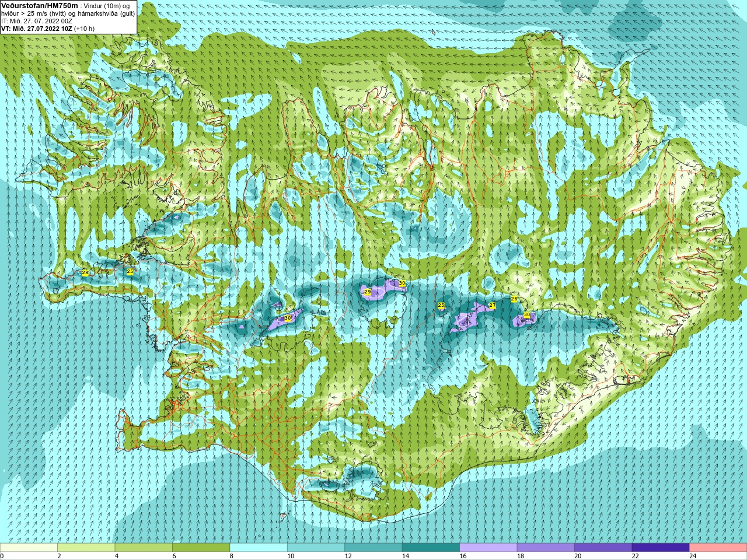Click the 30 gust label just below 26
This screenshot has width=747, height=560.
[x=527, y=314]
